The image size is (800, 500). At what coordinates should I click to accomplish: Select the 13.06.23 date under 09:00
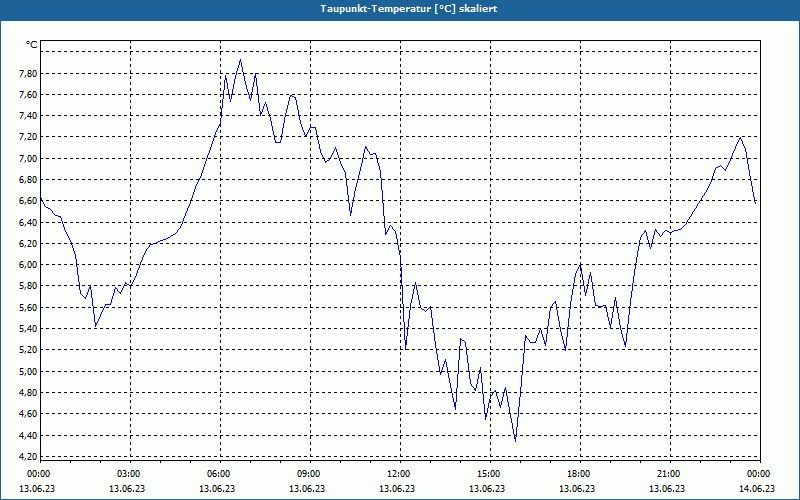307,488
